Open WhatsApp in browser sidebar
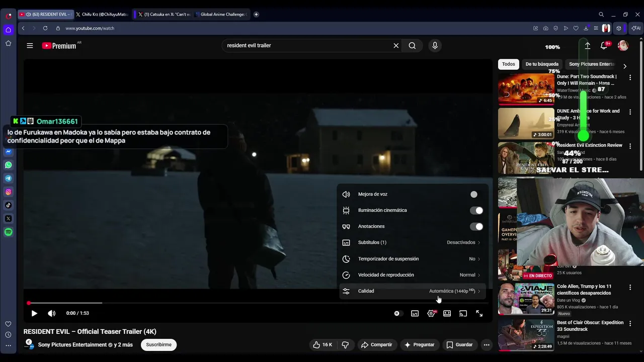The image size is (644, 362). point(9,165)
